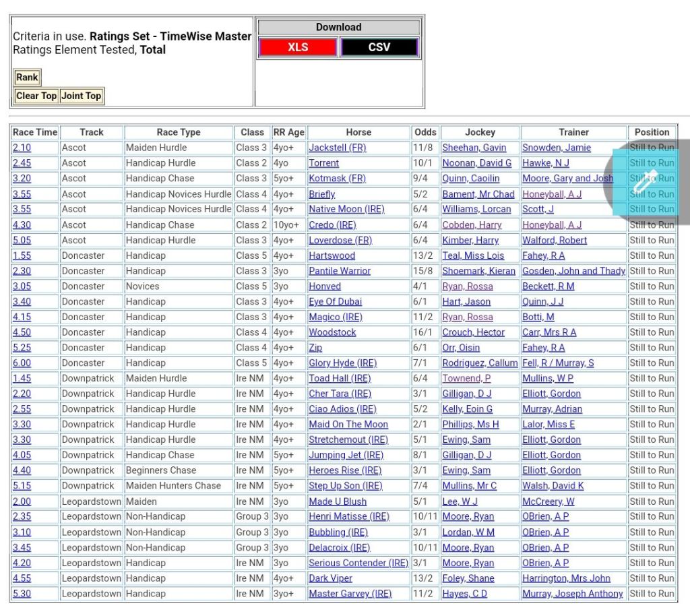Click horse Master Garvey (IRE) link

pyautogui.click(x=350, y=594)
